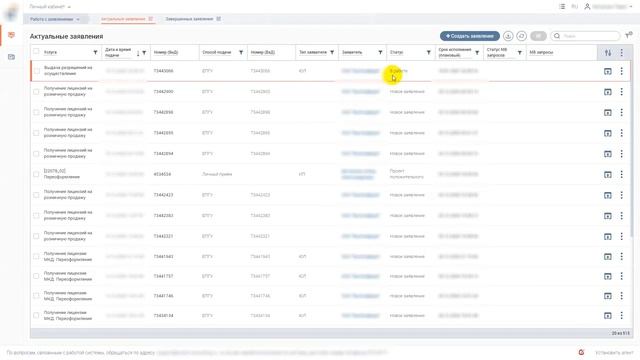Filter the Способ подачи column
The height and width of the screenshot is (360, 640).
[241, 52]
